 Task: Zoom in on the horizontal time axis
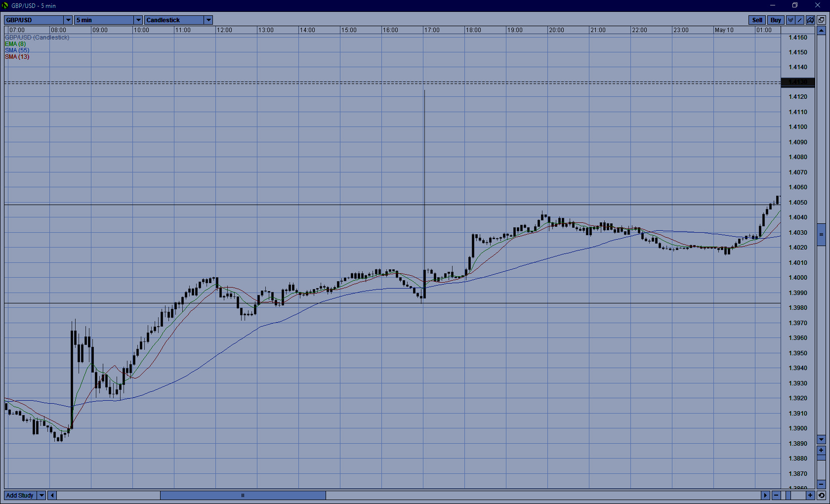(x=810, y=495)
